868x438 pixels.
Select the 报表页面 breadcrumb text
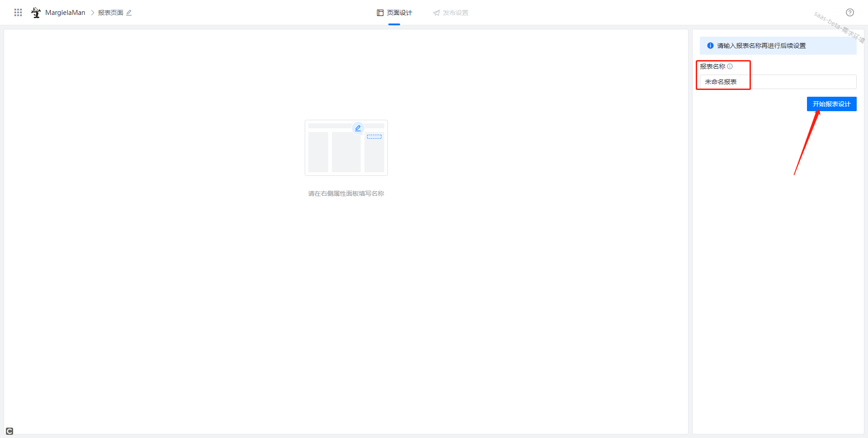(x=111, y=13)
